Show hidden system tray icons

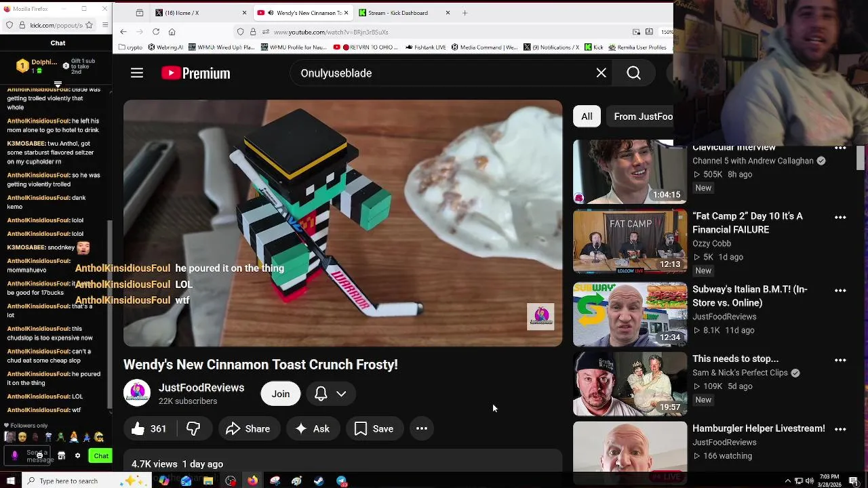click(787, 481)
